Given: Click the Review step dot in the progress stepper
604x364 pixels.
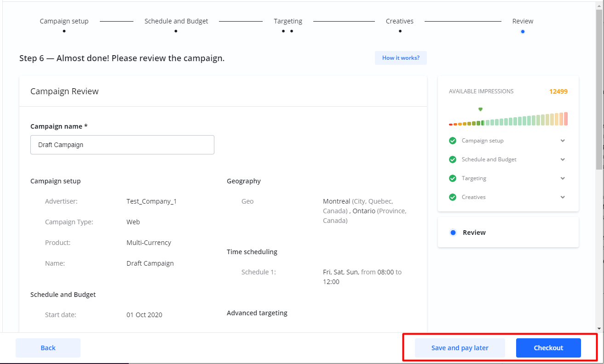Looking at the screenshot, I should click(523, 31).
